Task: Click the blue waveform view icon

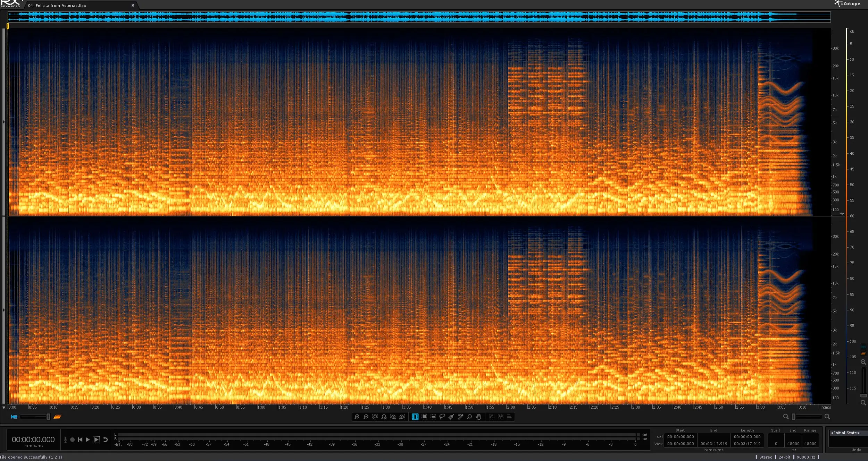Action: [x=14, y=417]
